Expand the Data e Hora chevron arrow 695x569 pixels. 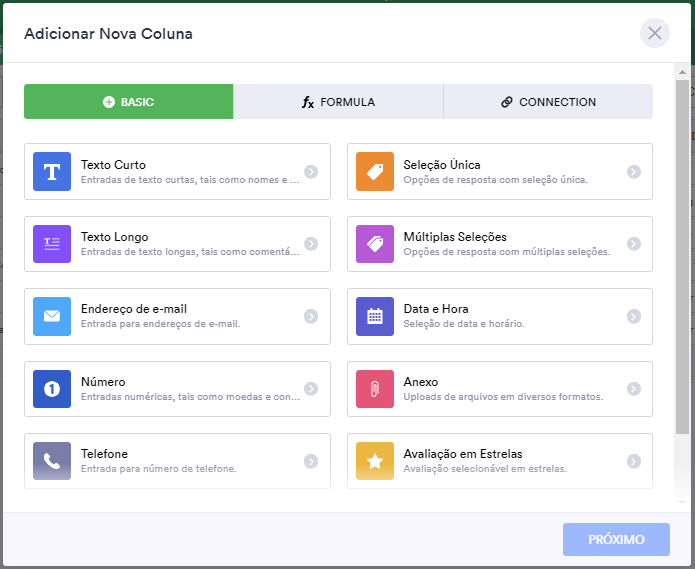634,316
